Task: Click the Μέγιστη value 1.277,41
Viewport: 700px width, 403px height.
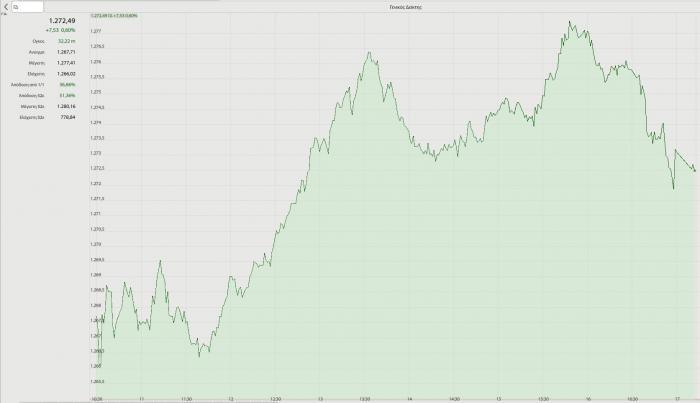Action: [66, 62]
